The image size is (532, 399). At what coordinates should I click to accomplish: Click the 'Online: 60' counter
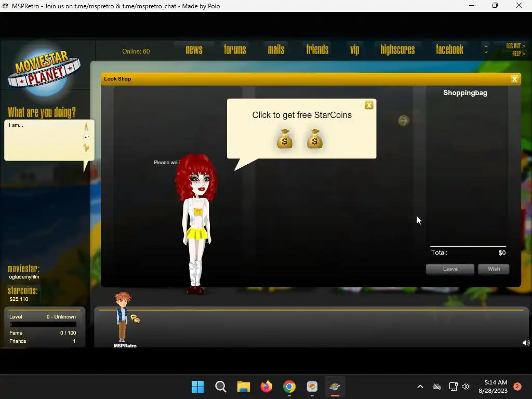tap(136, 51)
